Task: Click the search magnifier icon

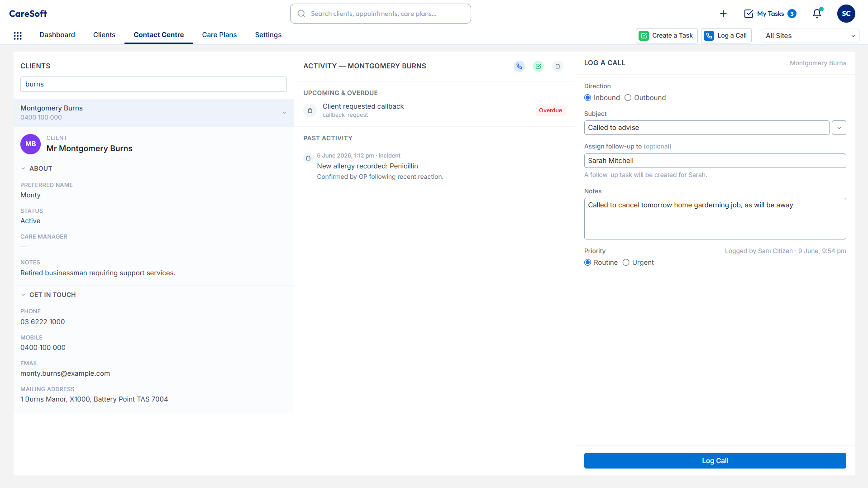Action: [301, 14]
